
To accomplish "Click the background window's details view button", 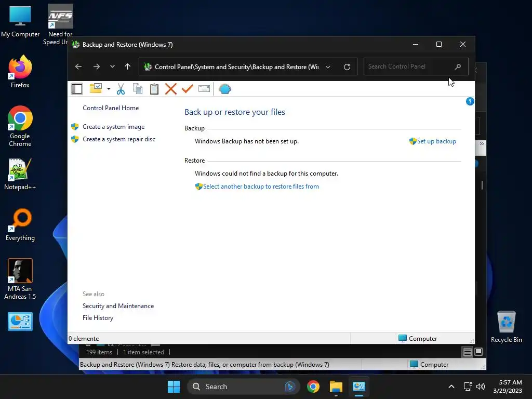I will pyautogui.click(x=467, y=352).
